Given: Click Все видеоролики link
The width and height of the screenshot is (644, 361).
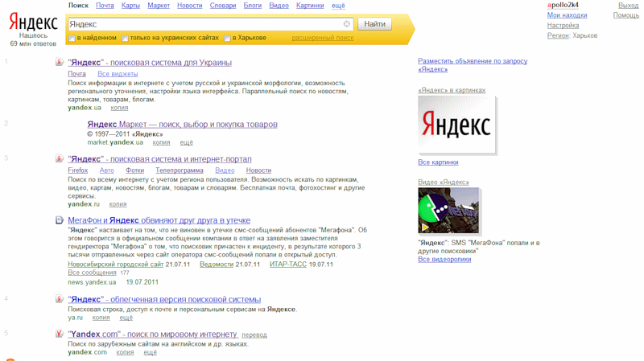Looking at the screenshot, I should click(444, 259).
